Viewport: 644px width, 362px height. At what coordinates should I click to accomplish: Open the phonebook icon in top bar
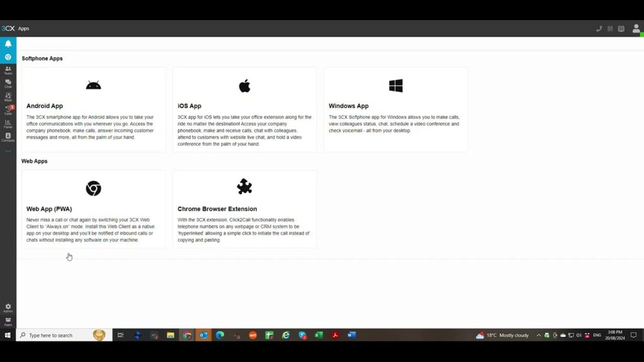(621, 28)
